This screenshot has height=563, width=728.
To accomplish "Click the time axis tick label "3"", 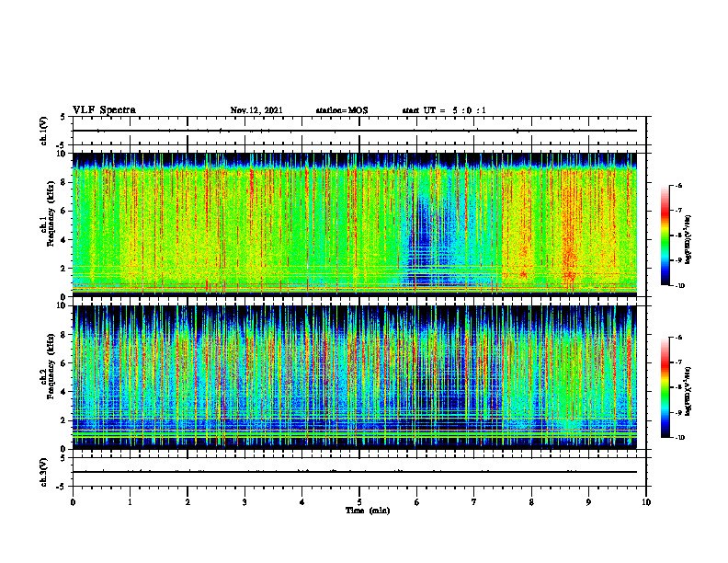I will (245, 502).
